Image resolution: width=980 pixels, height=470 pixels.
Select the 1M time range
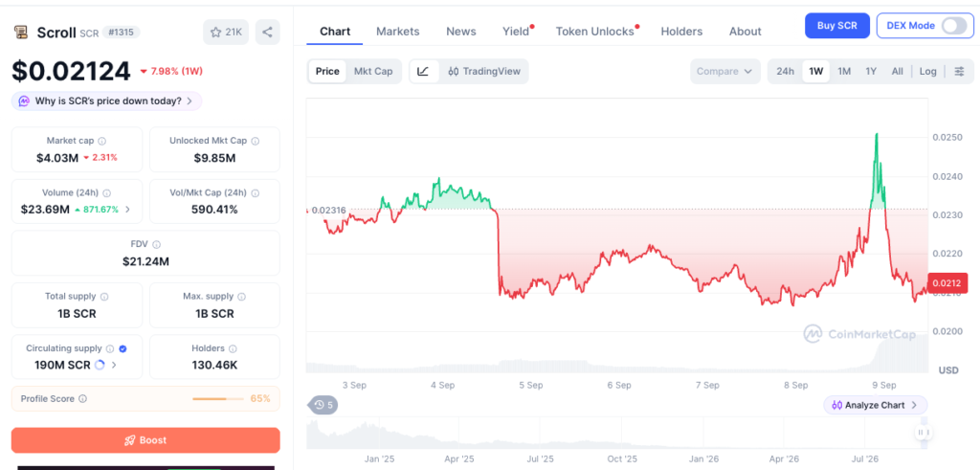click(844, 71)
